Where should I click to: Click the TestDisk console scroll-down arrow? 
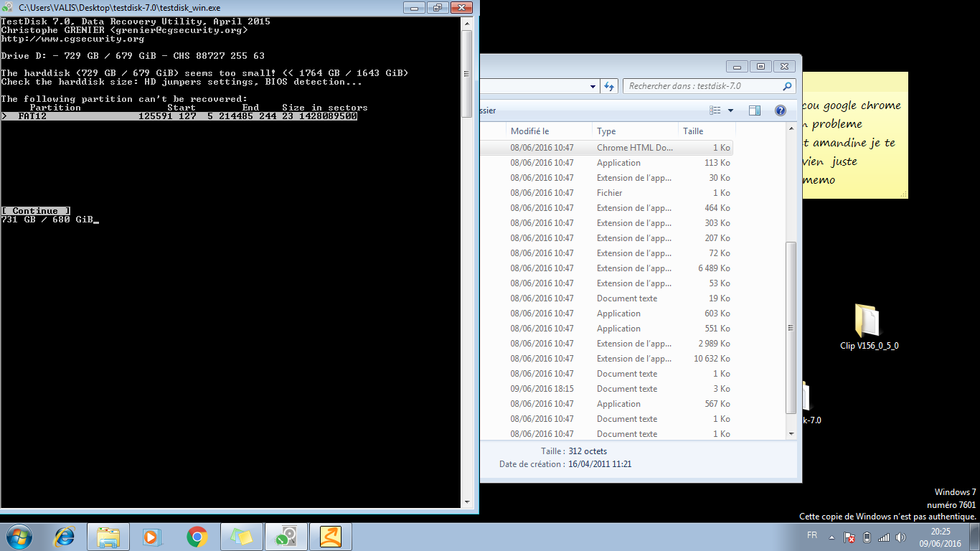tap(467, 502)
